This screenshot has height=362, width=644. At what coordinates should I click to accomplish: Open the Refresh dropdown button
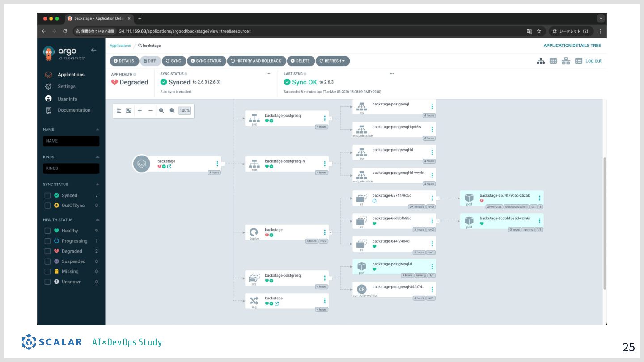coord(332,61)
